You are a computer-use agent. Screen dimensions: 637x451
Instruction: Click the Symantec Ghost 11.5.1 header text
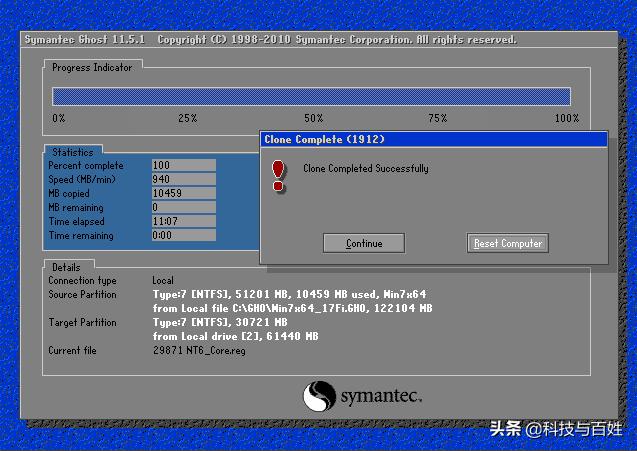(85, 40)
